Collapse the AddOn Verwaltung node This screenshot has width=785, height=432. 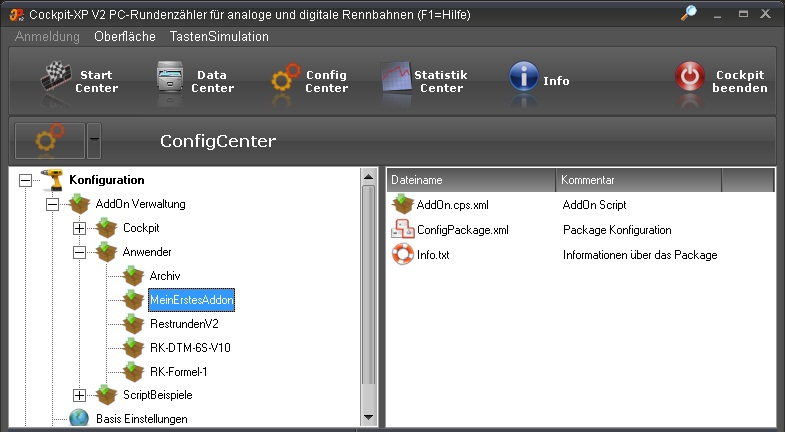coord(52,204)
